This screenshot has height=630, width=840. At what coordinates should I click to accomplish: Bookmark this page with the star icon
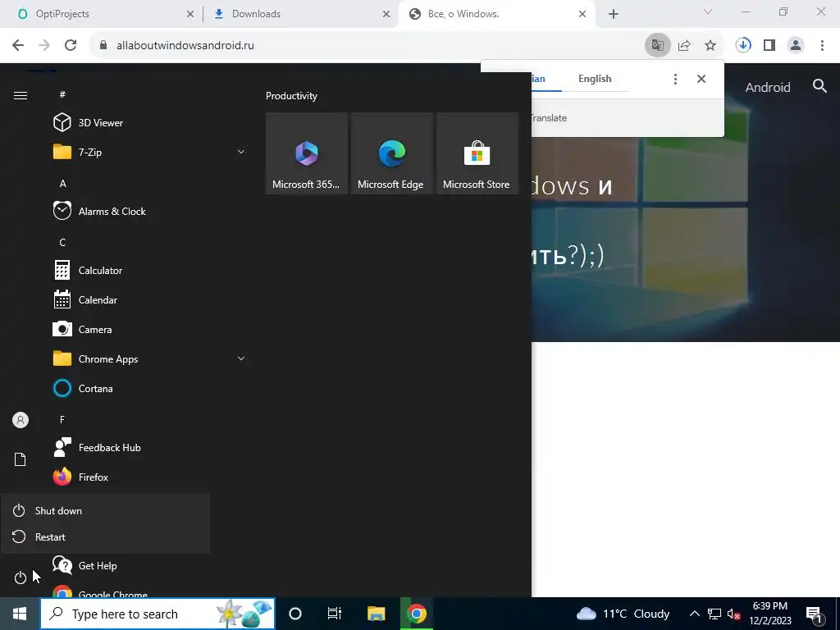coord(710,46)
